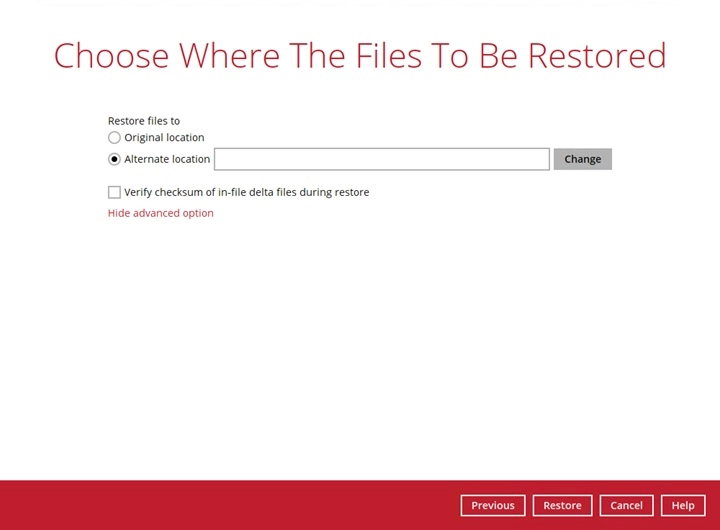Select the Alternate location radio button

(114, 159)
